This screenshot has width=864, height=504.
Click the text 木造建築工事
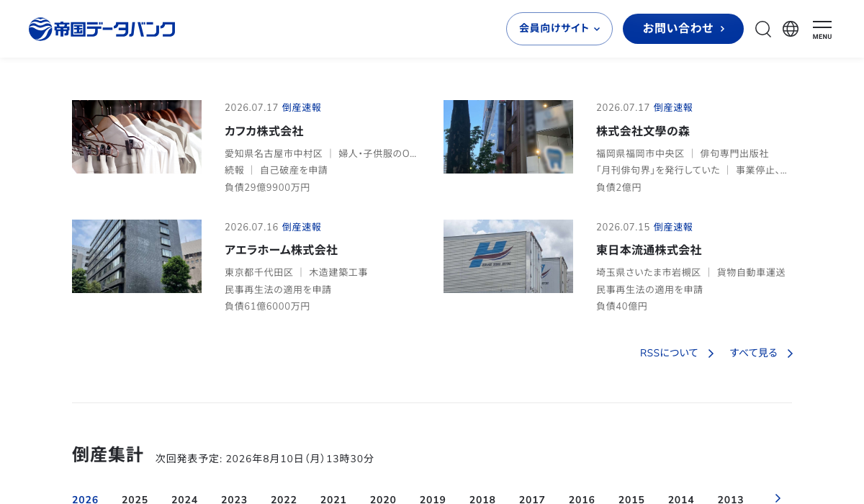coord(338,272)
